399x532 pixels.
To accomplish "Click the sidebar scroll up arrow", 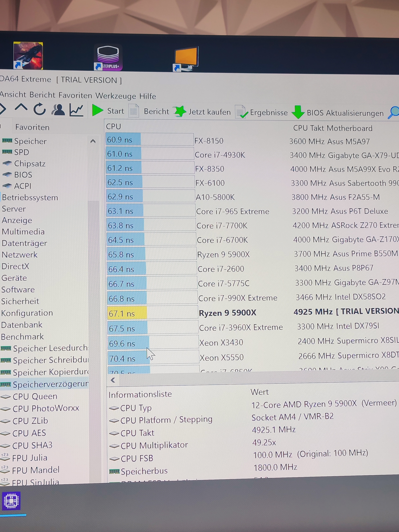I will [x=93, y=141].
